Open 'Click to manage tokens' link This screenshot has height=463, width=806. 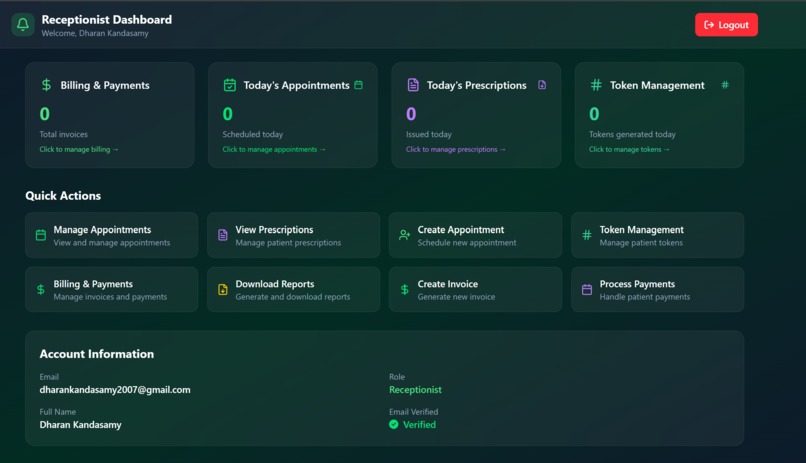click(x=629, y=149)
